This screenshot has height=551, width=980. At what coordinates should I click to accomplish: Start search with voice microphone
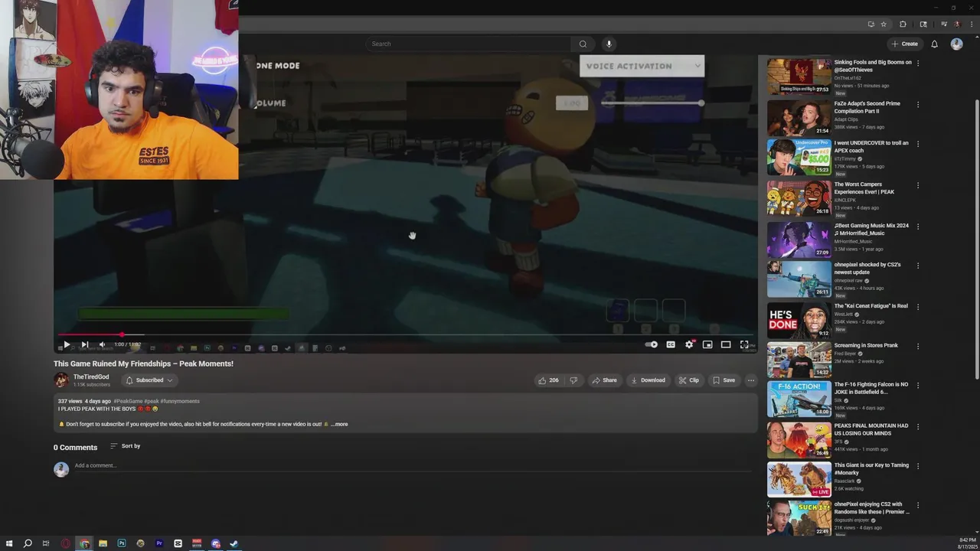pos(609,44)
